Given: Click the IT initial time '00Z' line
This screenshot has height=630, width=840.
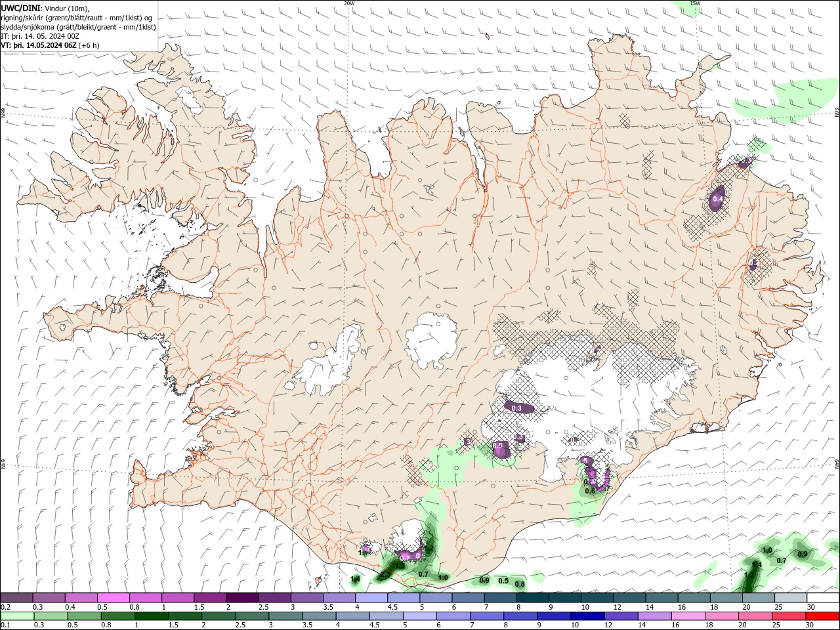Looking at the screenshot, I should click(39, 36).
